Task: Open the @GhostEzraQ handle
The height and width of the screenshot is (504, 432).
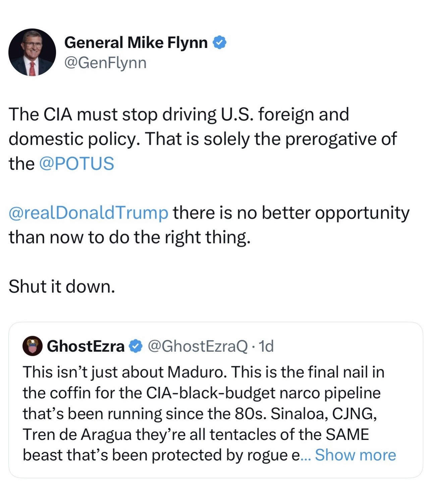Action: (x=198, y=346)
